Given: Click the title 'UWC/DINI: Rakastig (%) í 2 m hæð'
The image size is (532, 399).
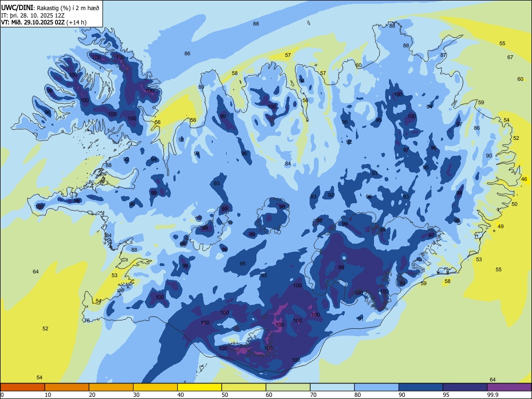Looking at the screenshot, I should click(x=50, y=8).
